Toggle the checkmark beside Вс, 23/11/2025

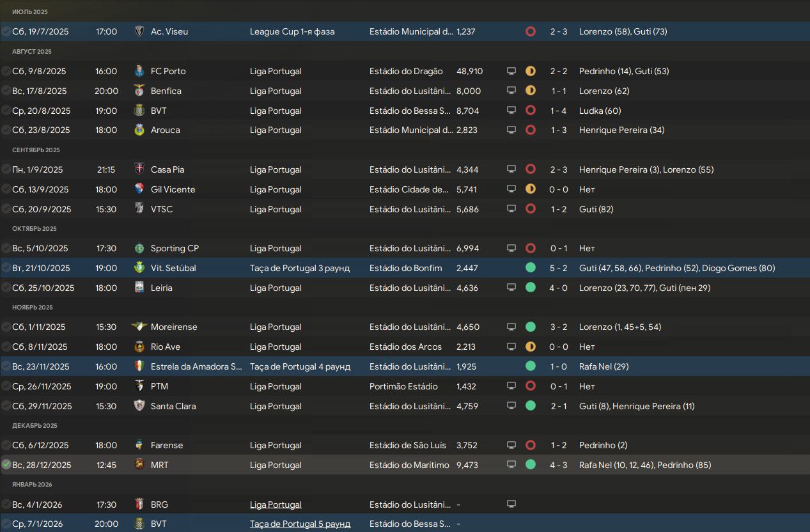(x=6, y=366)
